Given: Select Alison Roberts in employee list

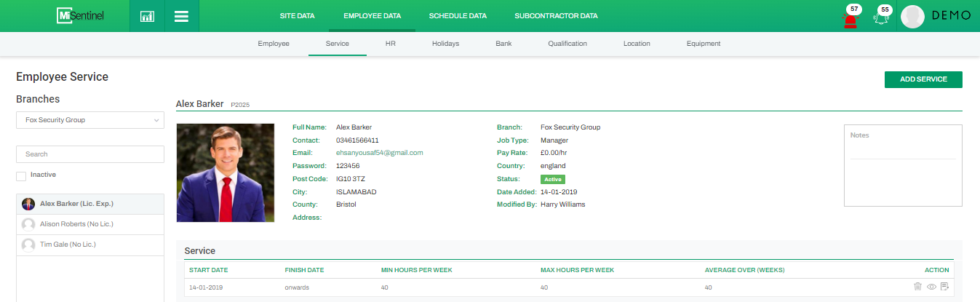Looking at the screenshot, I should point(76,224).
